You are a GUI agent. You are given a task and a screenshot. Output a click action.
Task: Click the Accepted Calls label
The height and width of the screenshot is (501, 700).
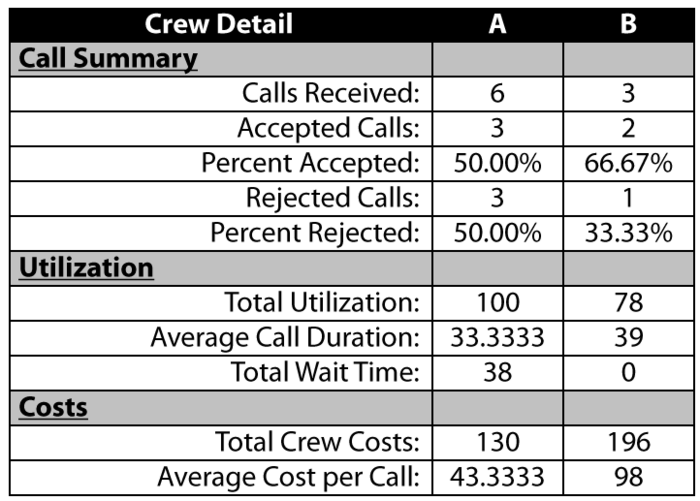(x=329, y=129)
